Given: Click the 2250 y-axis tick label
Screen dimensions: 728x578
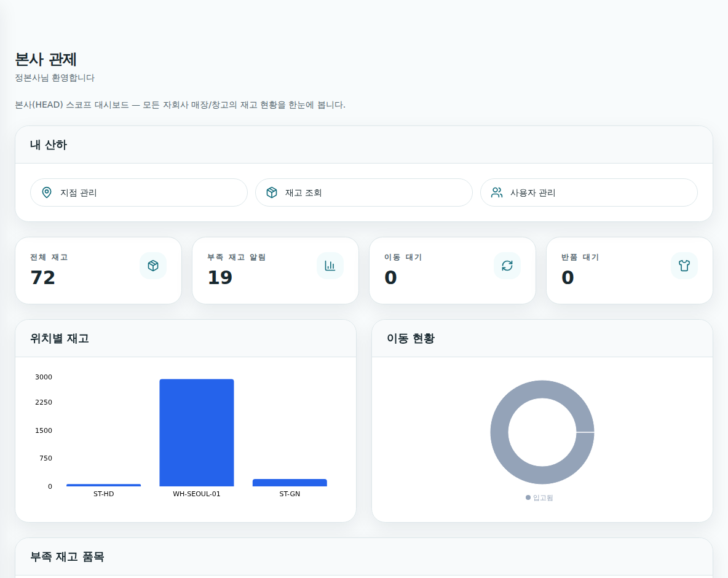Looking at the screenshot, I should 44,402.
